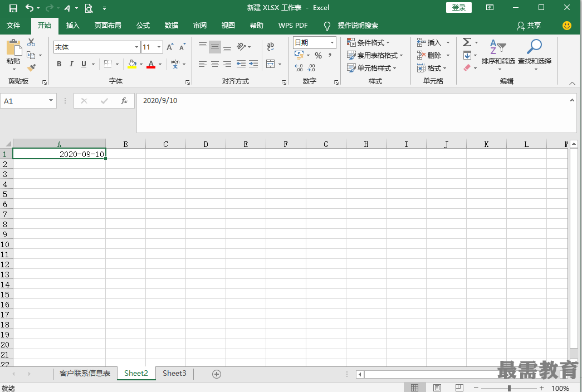The width and height of the screenshot is (582, 392).
Task: Open the 客户联系信息表 sheet tab
Action: (x=85, y=374)
